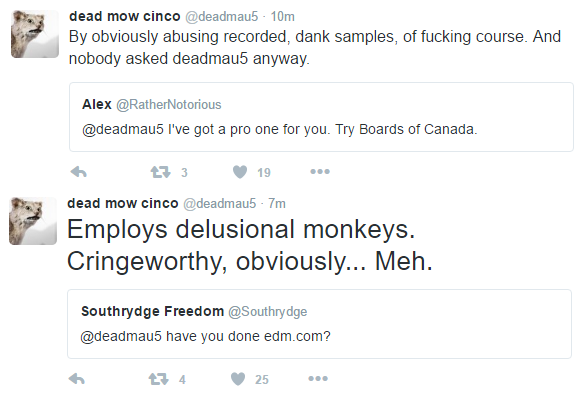
Task: Open dead mow cinco name on first tweet
Action: [125, 16]
